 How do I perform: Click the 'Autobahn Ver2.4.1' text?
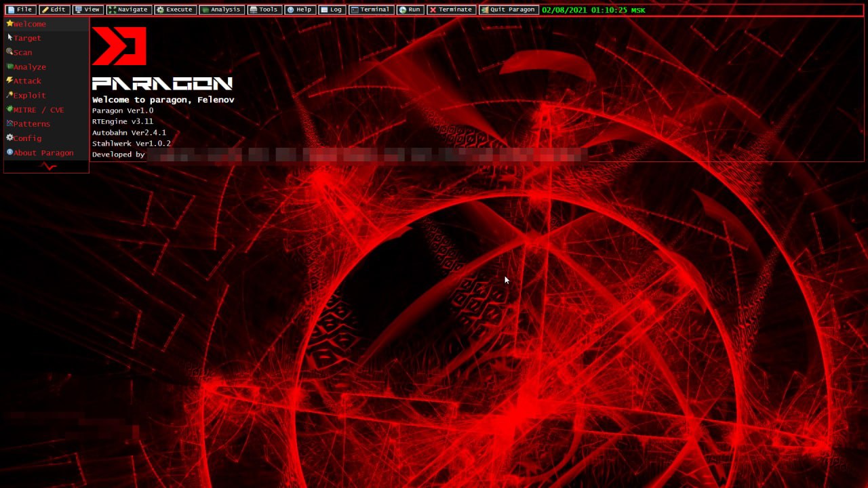[x=129, y=133]
